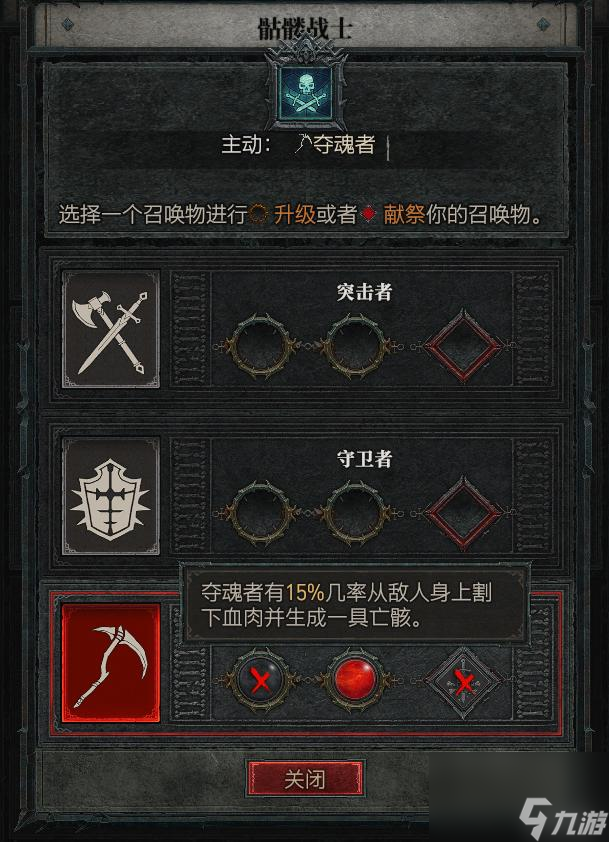Toggle the red sacrifice diamond under 突击者
This screenshot has width=609, height=842.
463,346
